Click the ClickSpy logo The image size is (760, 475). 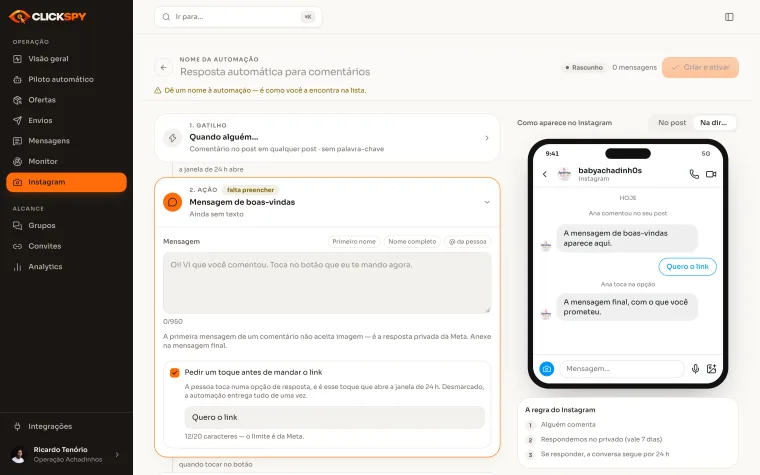pyautogui.click(x=47, y=16)
